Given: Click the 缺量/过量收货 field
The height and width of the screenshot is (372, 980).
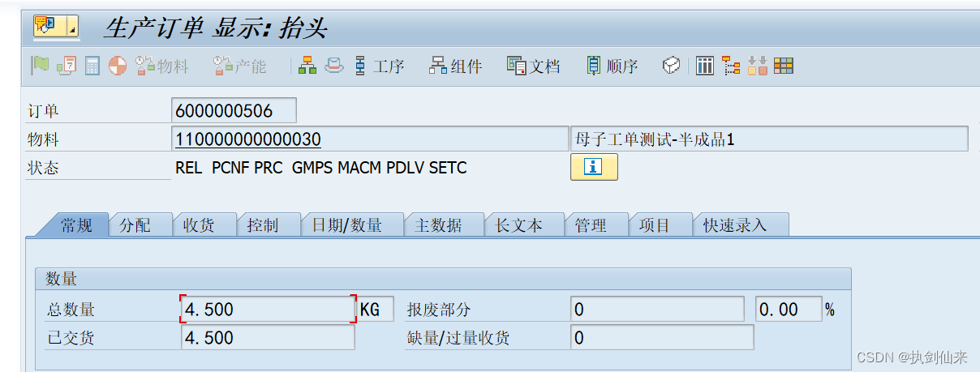Looking at the screenshot, I should (x=662, y=337).
